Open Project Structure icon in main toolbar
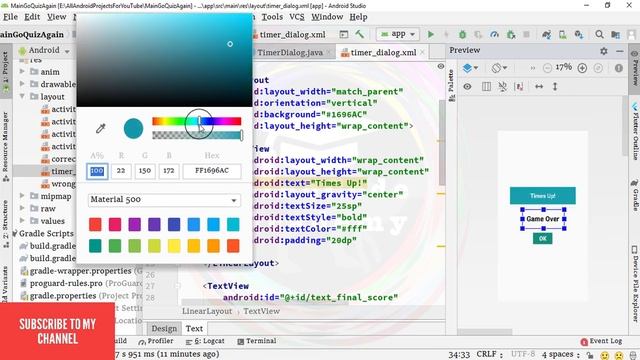 click(616, 35)
